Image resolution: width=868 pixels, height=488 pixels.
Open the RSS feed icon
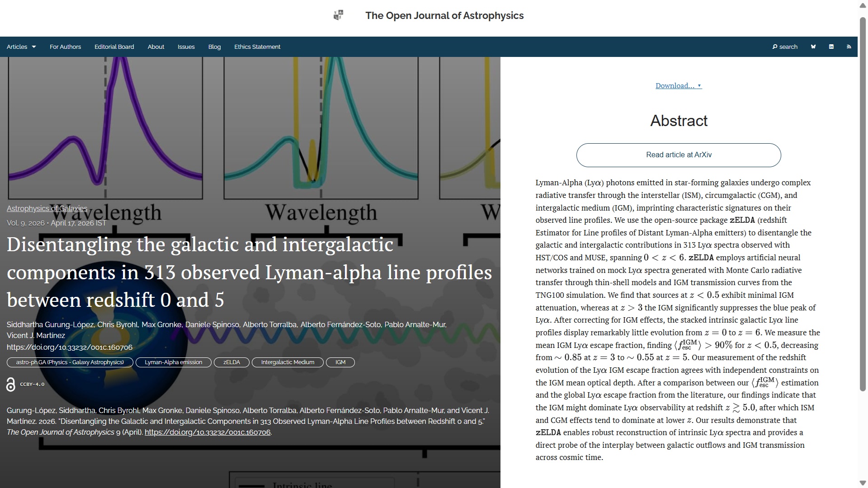point(849,47)
